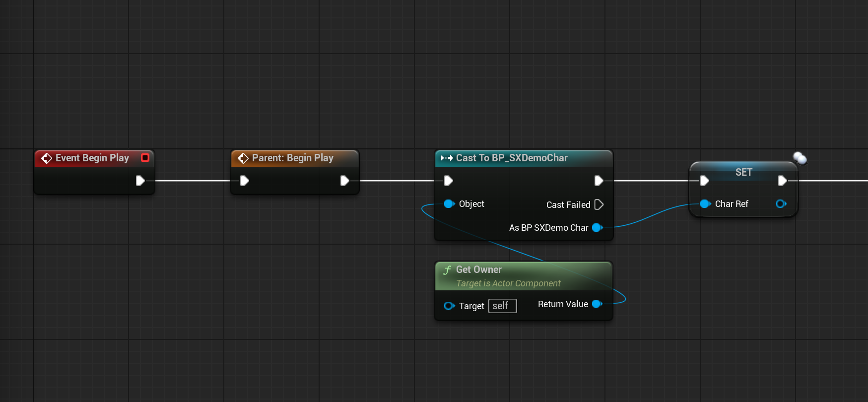Click the Object input pin on Cast node
868x402 pixels.
click(449, 204)
